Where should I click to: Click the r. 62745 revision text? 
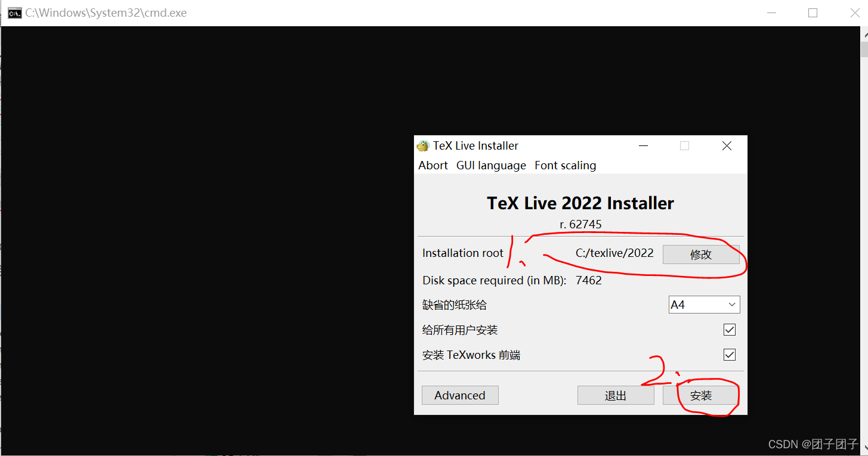pyautogui.click(x=580, y=224)
